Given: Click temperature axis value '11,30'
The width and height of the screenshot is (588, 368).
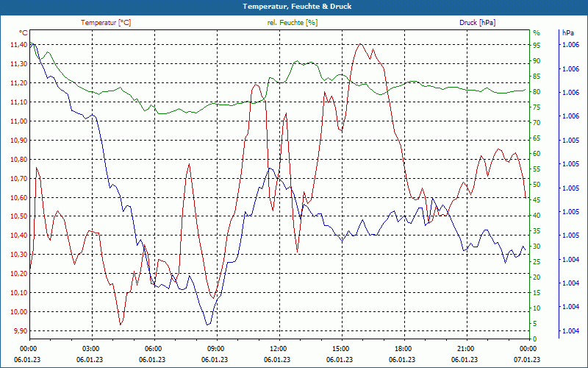Looking at the screenshot, I should coord(18,64).
